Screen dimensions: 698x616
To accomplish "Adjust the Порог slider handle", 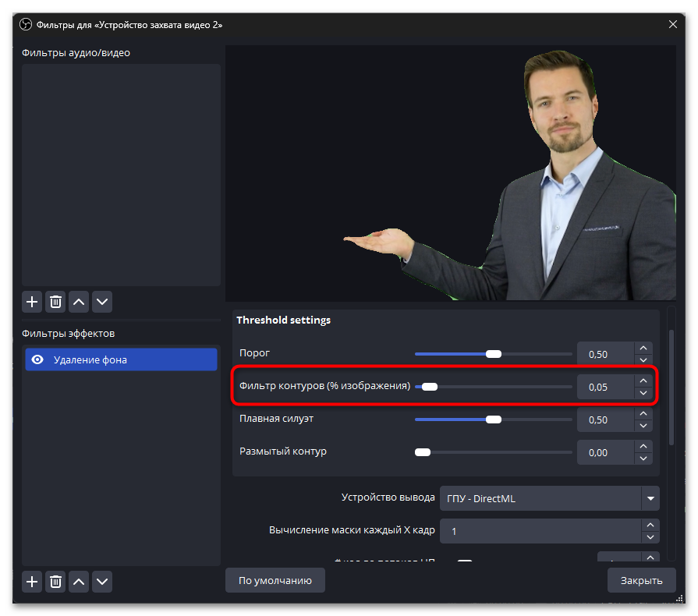I will click(493, 354).
